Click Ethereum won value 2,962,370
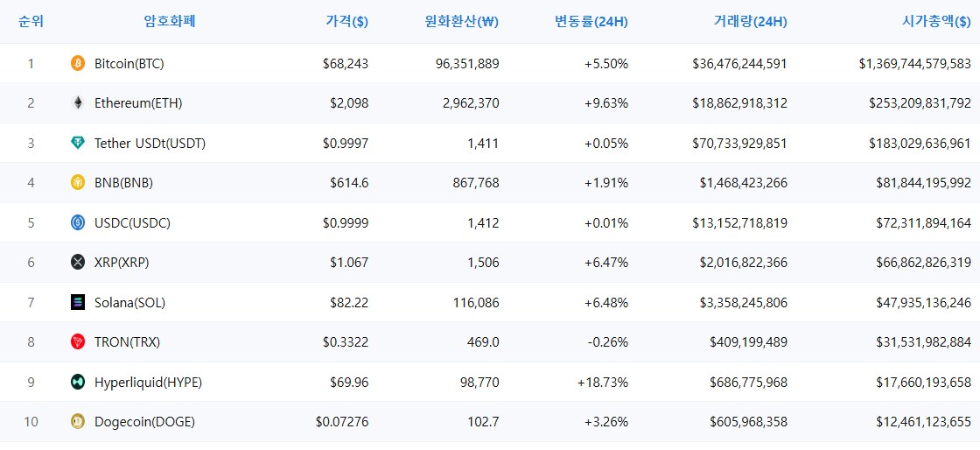Viewport: 980px width, 450px height. tap(470, 104)
